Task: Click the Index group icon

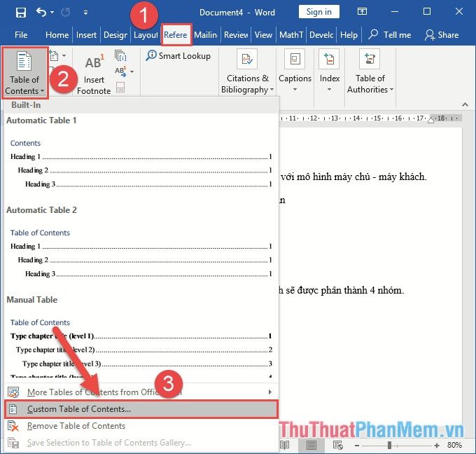Action: coord(329,60)
